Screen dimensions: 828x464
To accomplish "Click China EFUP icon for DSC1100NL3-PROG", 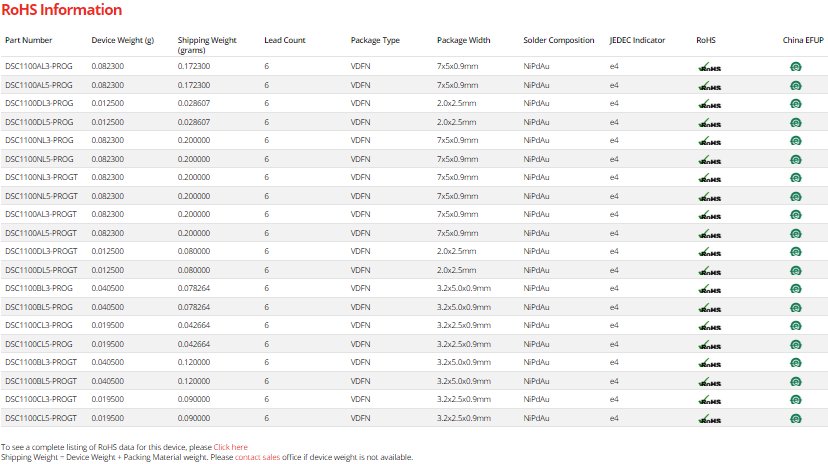I will coord(796,140).
